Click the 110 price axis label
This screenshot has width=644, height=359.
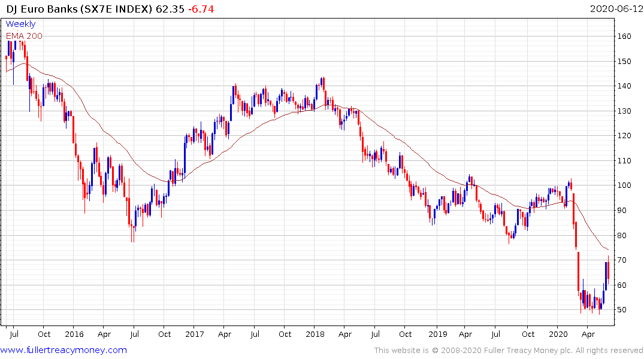[x=624, y=161]
